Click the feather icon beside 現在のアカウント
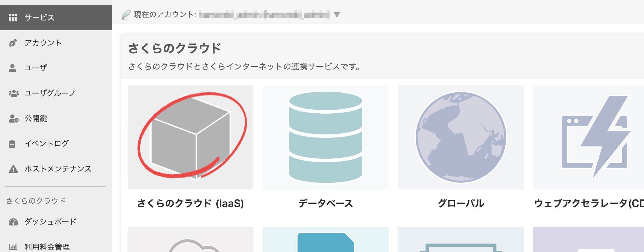The image size is (644, 252). 126,14
